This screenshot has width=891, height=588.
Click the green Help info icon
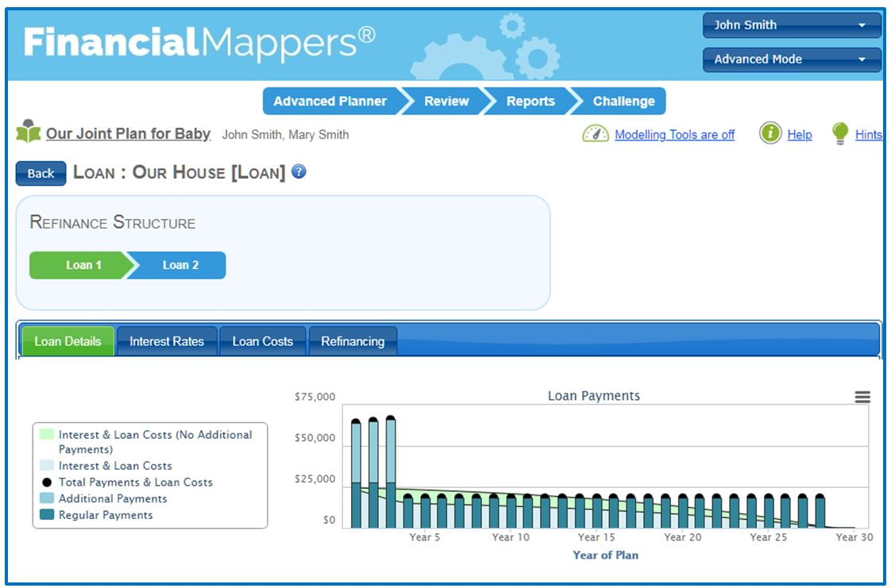pos(769,134)
